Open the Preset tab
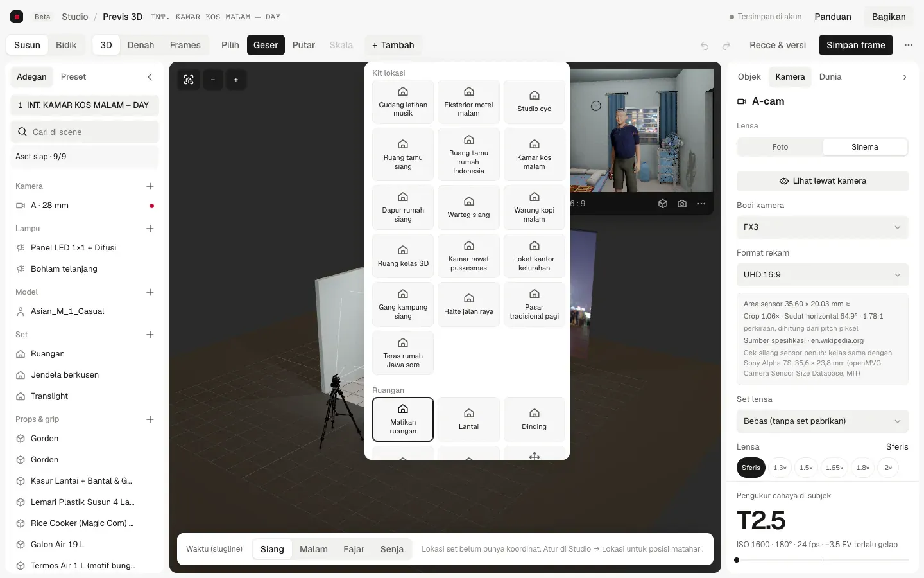This screenshot has width=924, height=578. point(73,77)
